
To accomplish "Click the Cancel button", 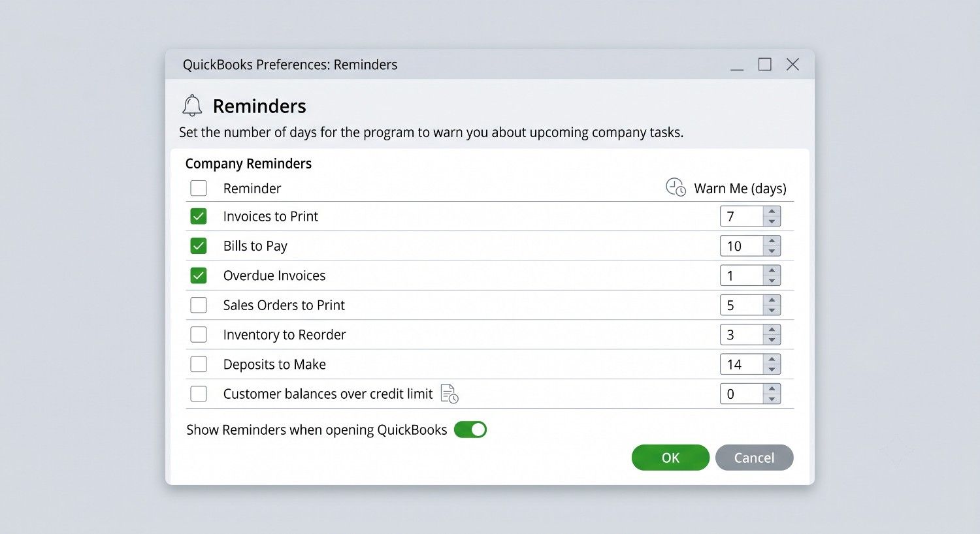I will (754, 458).
